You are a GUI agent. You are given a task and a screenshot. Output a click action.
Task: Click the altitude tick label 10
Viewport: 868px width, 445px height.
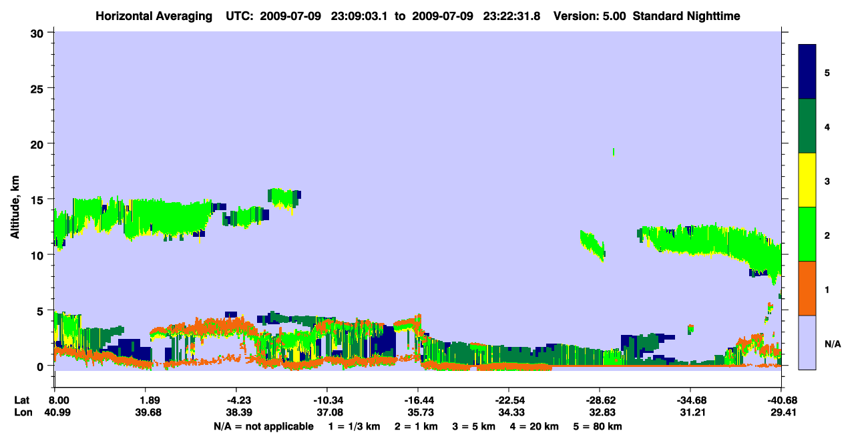(x=38, y=255)
